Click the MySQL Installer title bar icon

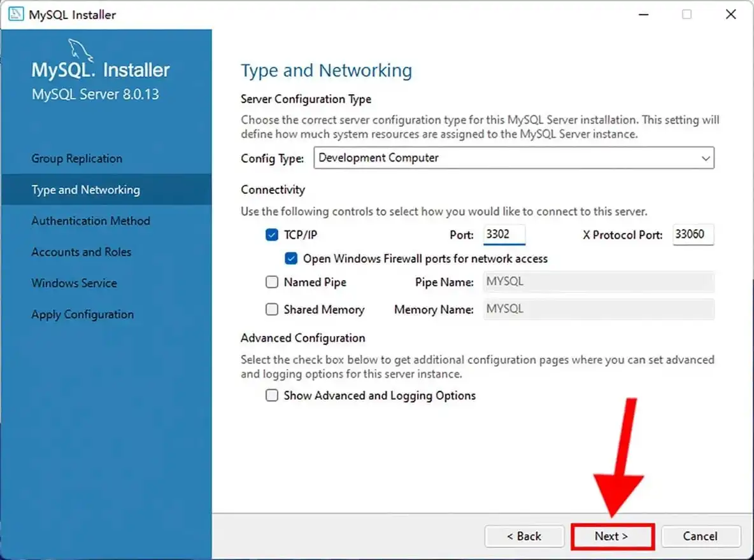click(x=16, y=15)
